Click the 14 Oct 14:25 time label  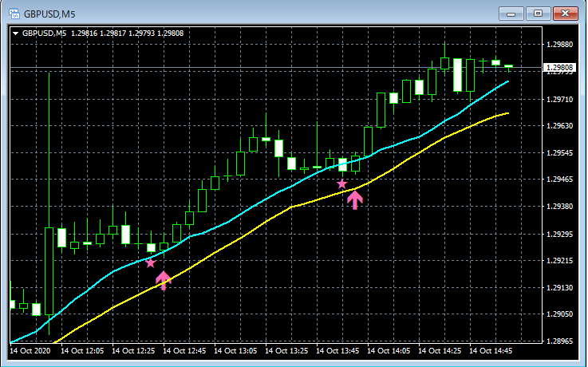coord(440,351)
